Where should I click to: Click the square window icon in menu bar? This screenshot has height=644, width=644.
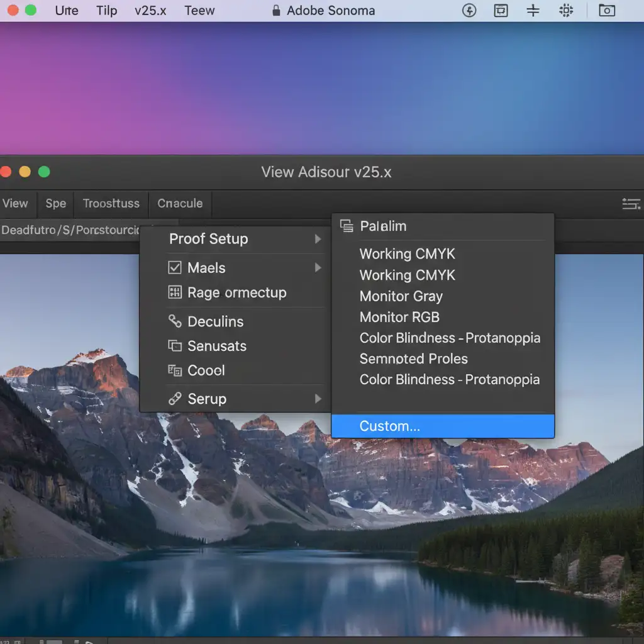501,11
